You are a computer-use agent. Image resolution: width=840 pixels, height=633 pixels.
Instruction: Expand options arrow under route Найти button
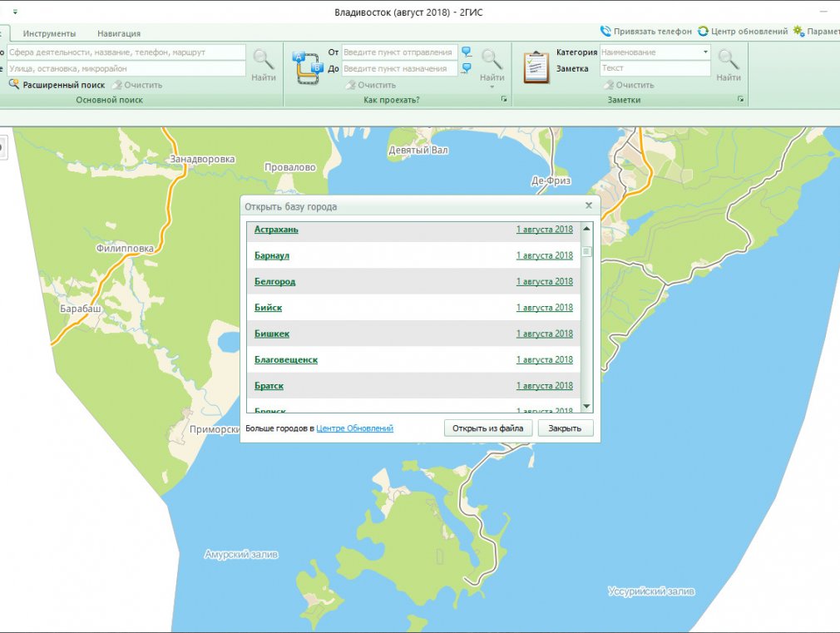492,87
